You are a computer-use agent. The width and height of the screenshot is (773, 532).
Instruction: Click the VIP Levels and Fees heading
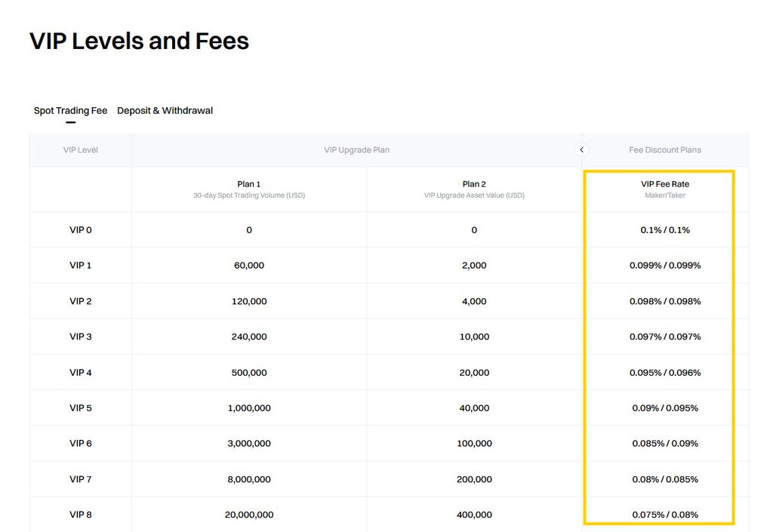click(x=139, y=41)
